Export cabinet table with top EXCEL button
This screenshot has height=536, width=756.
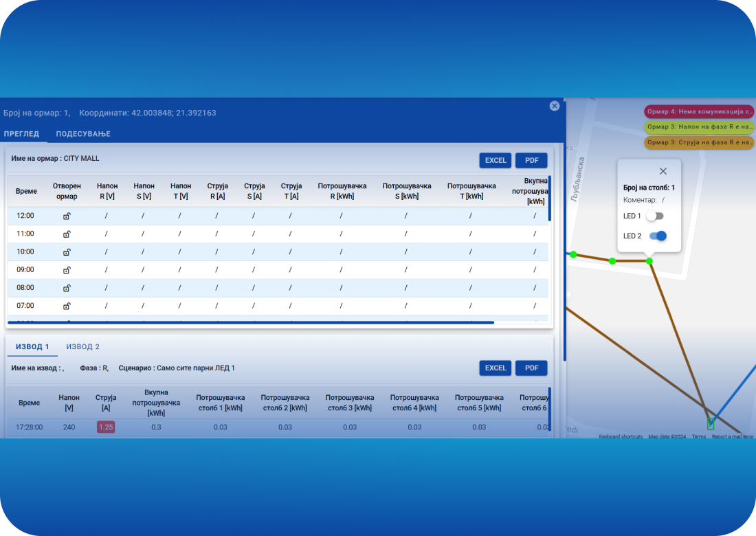(496, 160)
